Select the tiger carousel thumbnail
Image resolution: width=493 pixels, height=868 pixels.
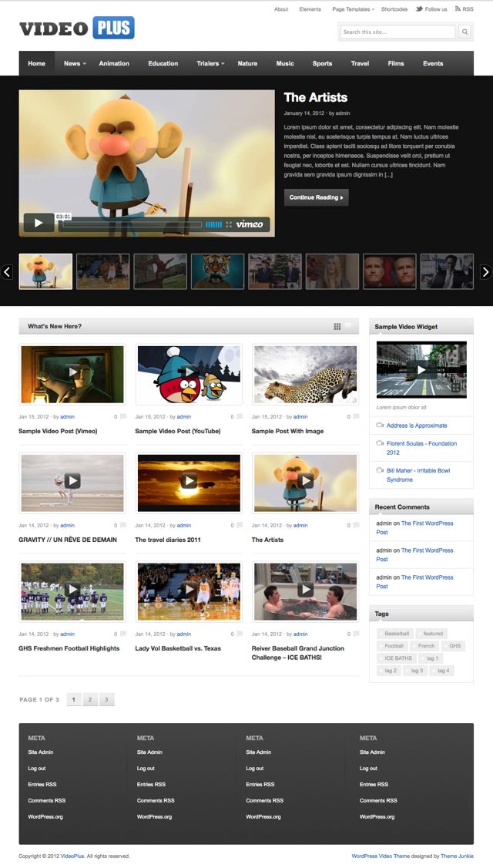(x=217, y=271)
